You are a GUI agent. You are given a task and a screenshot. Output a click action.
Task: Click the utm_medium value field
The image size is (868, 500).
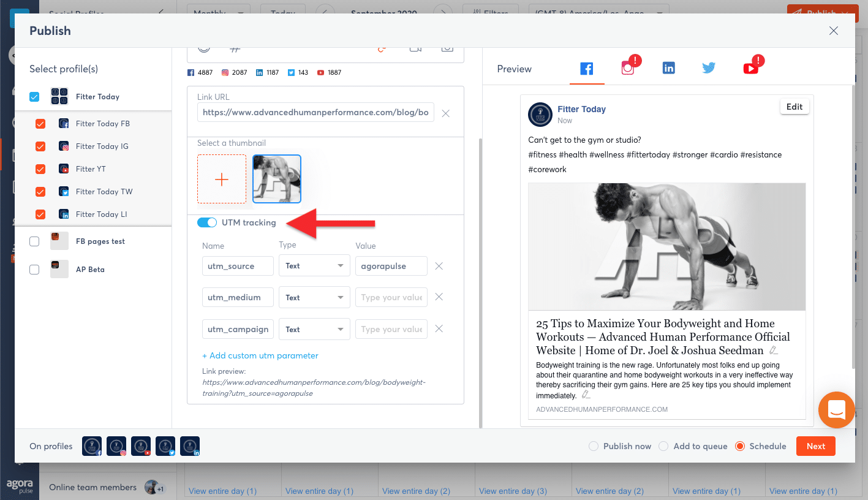pos(391,297)
